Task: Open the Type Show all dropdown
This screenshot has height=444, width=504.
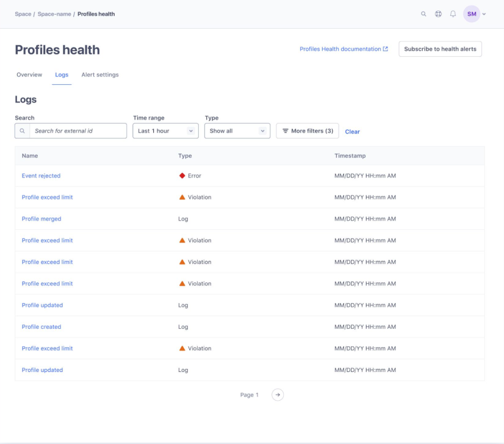Action: click(x=237, y=131)
